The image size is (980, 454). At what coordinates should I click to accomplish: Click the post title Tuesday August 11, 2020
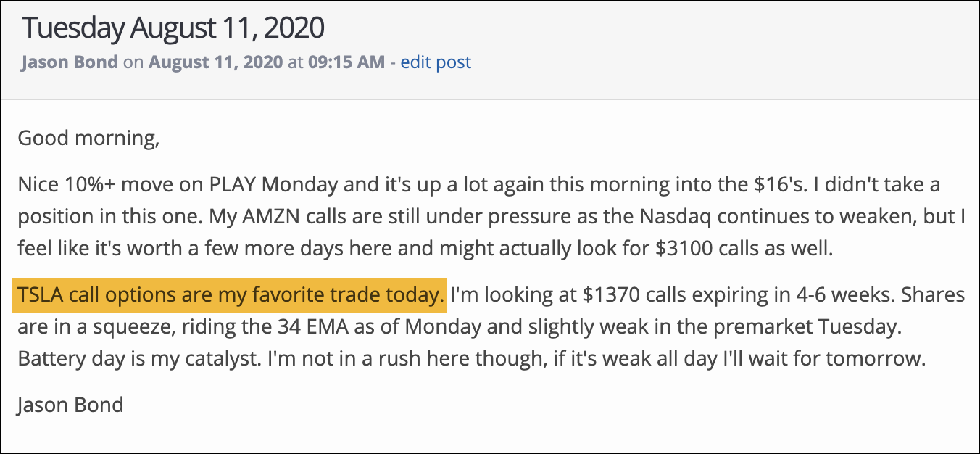click(173, 28)
